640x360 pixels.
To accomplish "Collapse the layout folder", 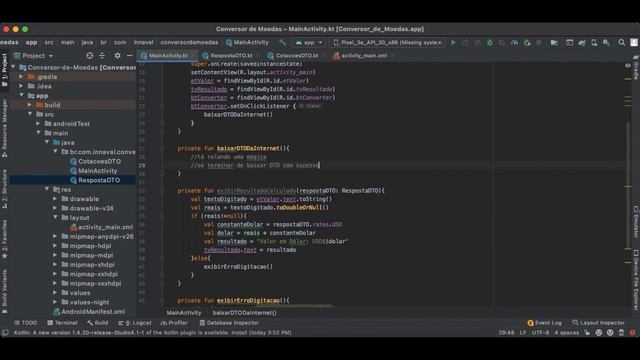I will 55,218.
